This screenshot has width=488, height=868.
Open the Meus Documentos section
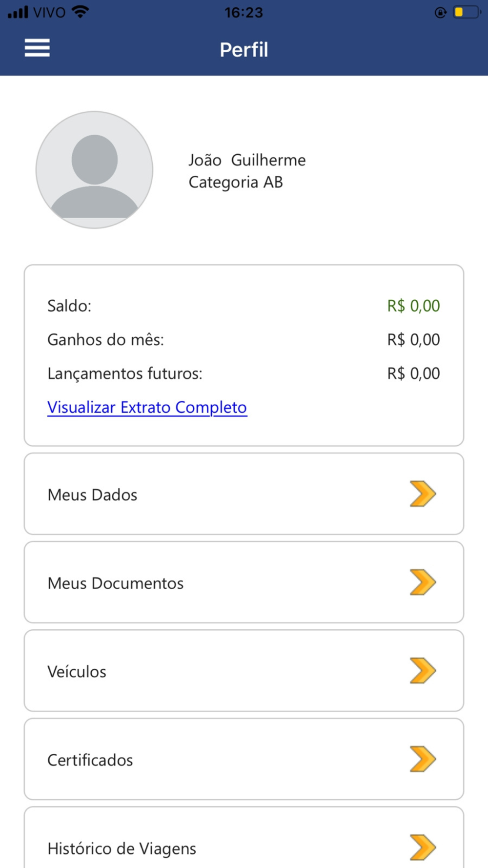point(115,583)
